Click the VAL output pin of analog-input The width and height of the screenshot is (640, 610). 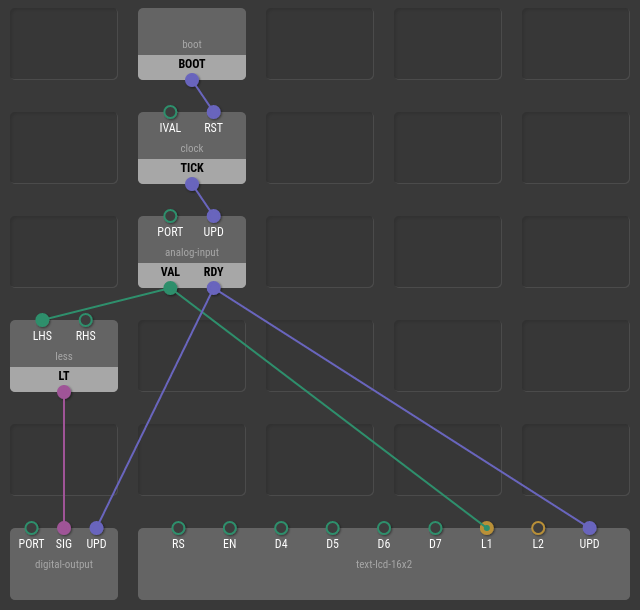point(170,288)
